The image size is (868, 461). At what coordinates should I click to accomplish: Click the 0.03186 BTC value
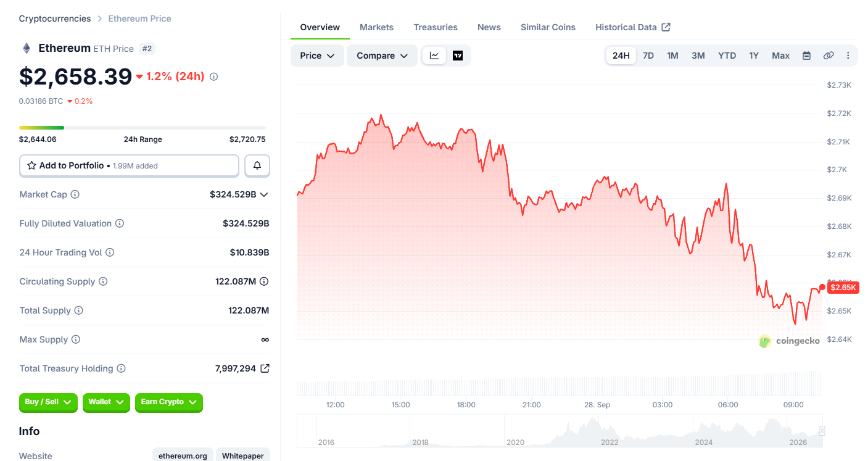[x=41, y=101]
